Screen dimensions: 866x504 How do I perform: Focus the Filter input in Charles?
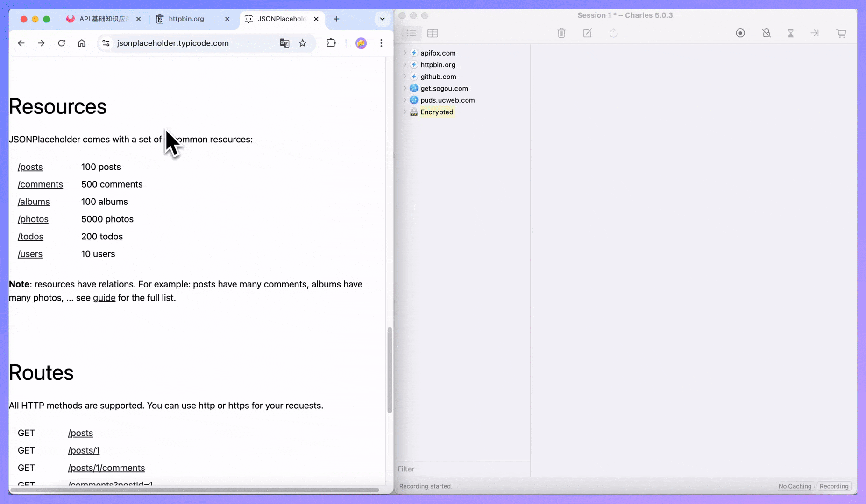[461, 469]
